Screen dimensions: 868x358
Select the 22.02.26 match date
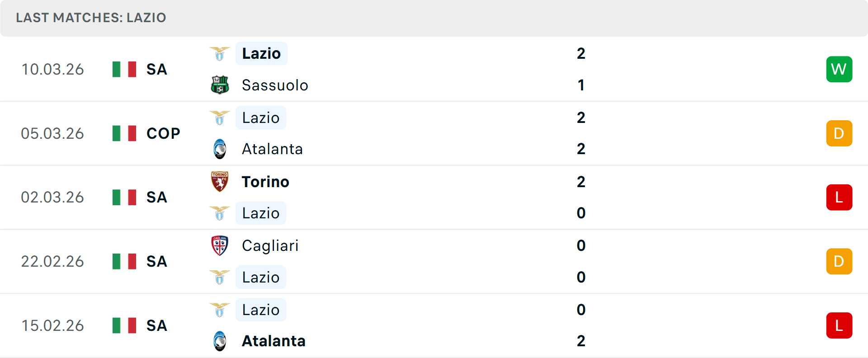(x=52, y=261)
